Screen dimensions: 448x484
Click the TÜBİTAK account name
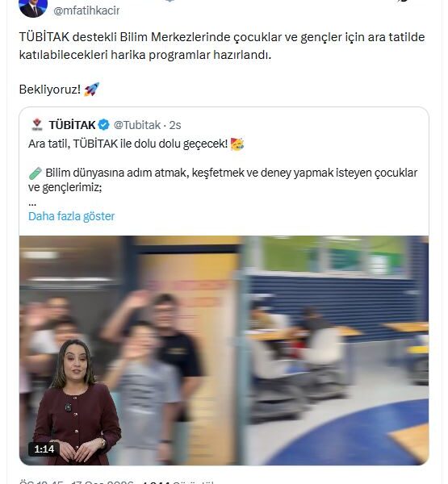pyautogui.click(x=72, y=125)
